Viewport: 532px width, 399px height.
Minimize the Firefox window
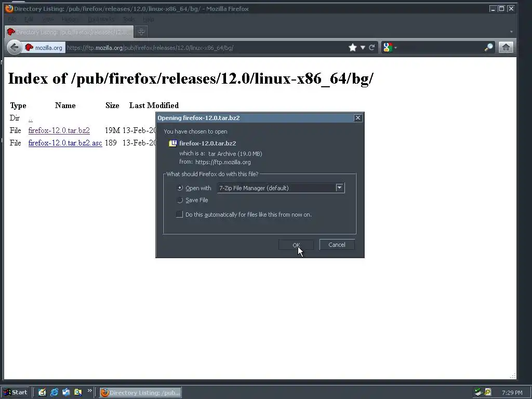click(493, 9)
